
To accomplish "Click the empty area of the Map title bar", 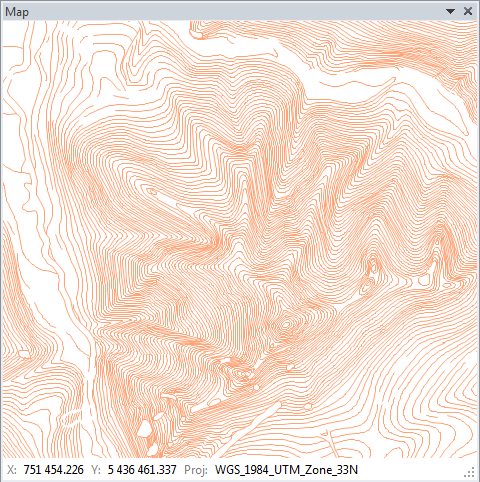I will [x=233, y=12].
